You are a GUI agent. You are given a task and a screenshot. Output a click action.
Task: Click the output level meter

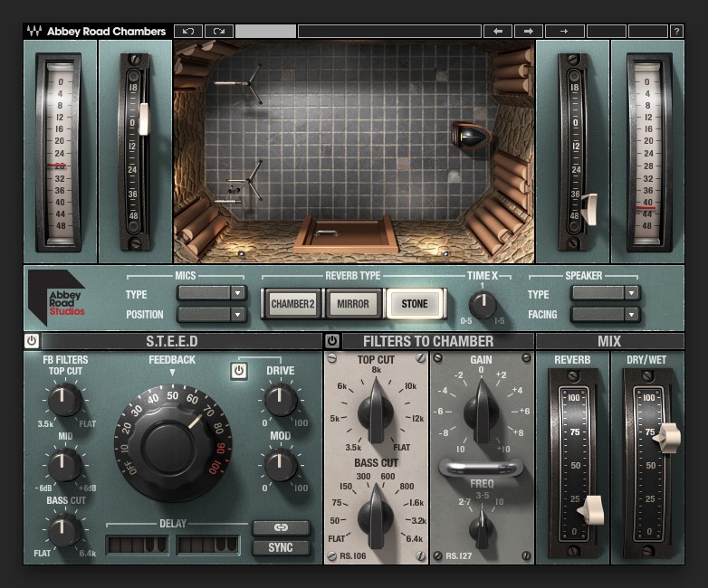pos(649,152)
